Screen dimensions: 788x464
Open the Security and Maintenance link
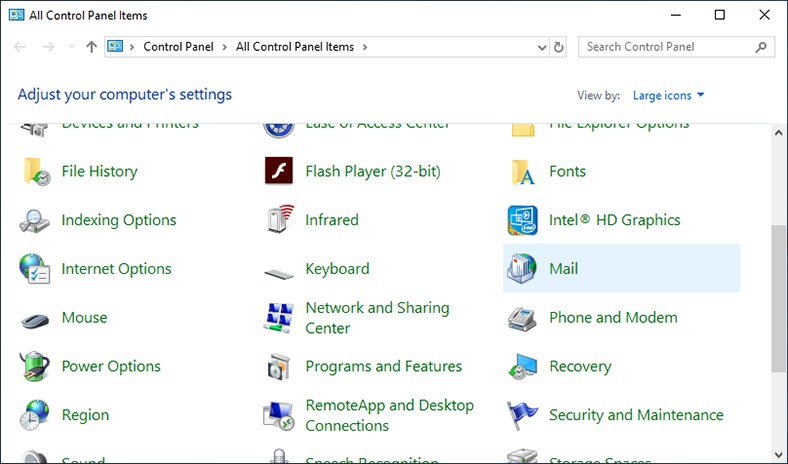coord(636,415)
